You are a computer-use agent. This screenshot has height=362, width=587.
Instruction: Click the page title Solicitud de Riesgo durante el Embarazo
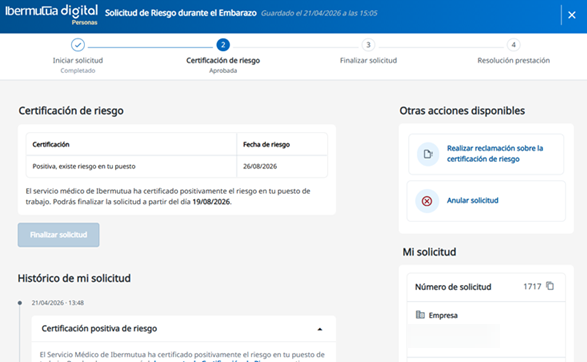(180, 13)
